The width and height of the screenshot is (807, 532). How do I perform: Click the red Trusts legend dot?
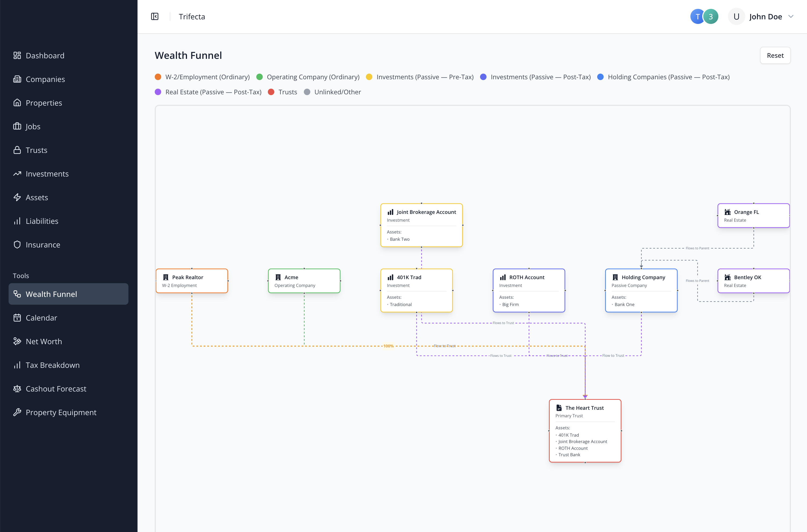click(271, 92)
